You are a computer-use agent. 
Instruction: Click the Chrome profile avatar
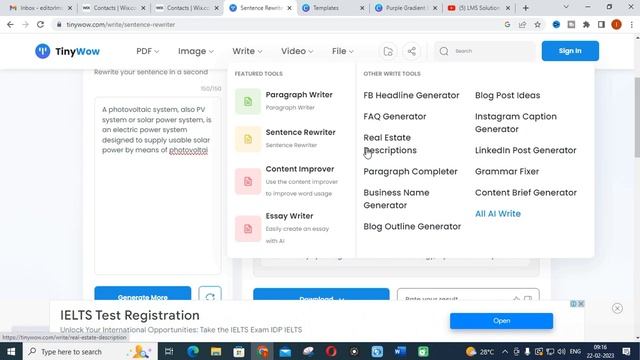616,24
